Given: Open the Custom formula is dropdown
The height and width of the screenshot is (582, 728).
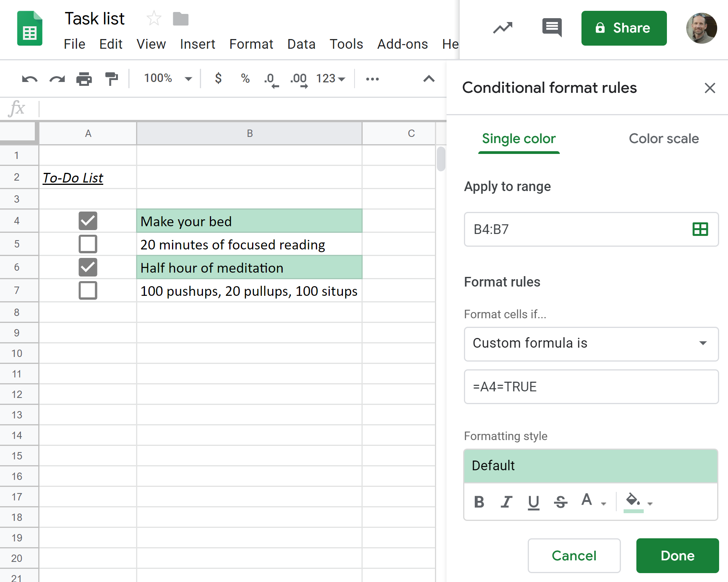Looking at the screenshot, I should (x=591, y=344).
